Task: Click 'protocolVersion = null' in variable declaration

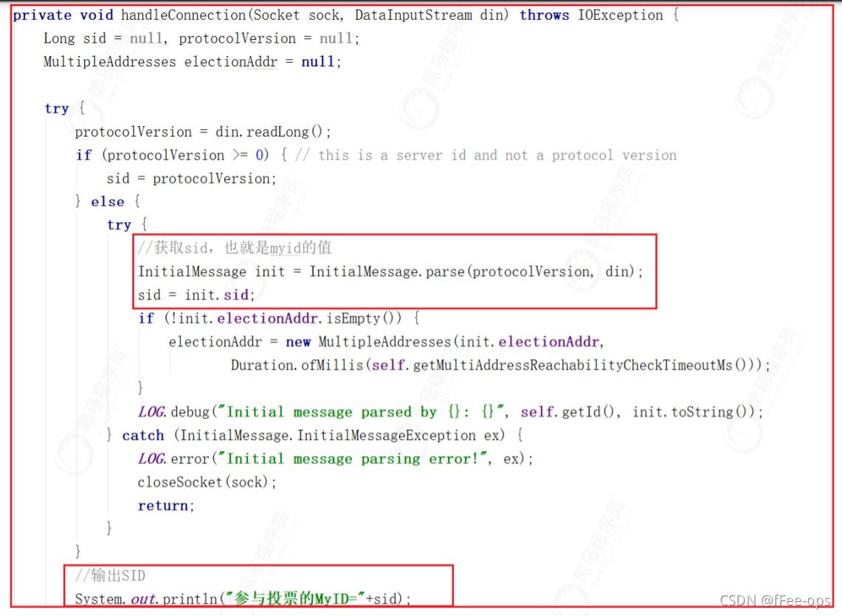Action: pos(265,38)
